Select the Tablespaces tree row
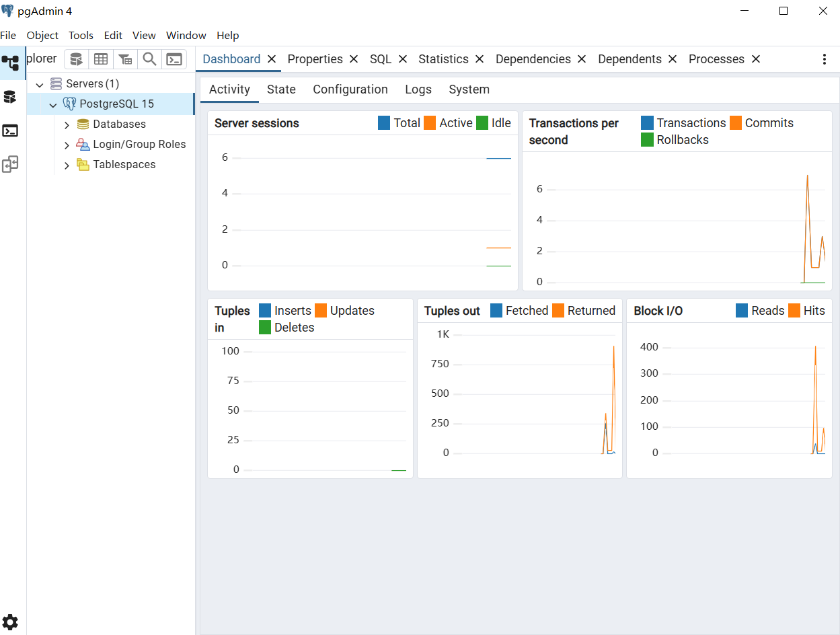This screenshot has height=635, width=840. 110,164
